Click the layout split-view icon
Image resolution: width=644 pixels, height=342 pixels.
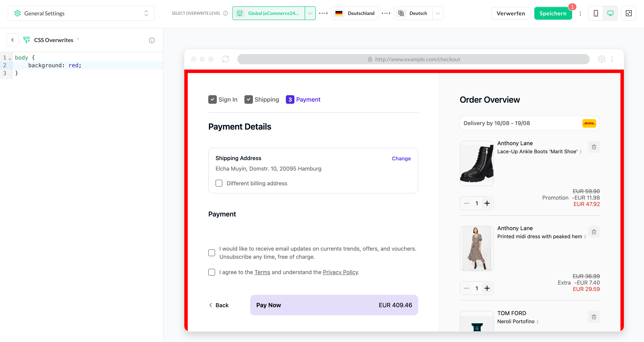[x=629, y=13]
